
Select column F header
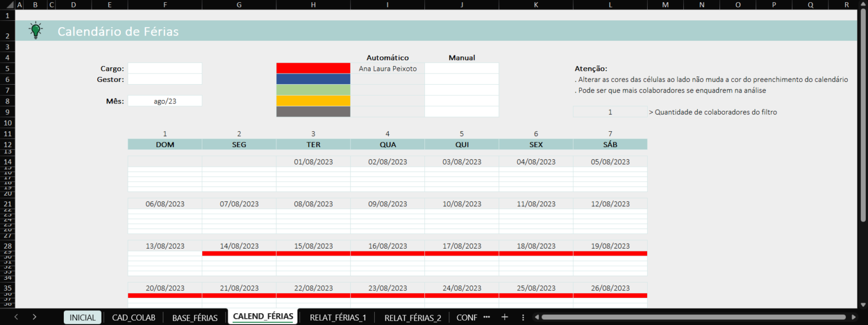tap(164, 5)
